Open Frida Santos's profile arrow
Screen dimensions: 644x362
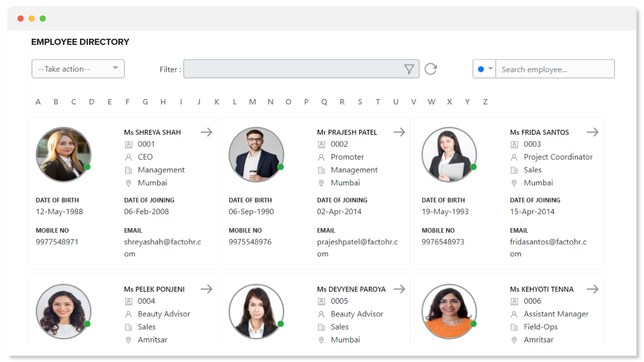coord(592,132)
